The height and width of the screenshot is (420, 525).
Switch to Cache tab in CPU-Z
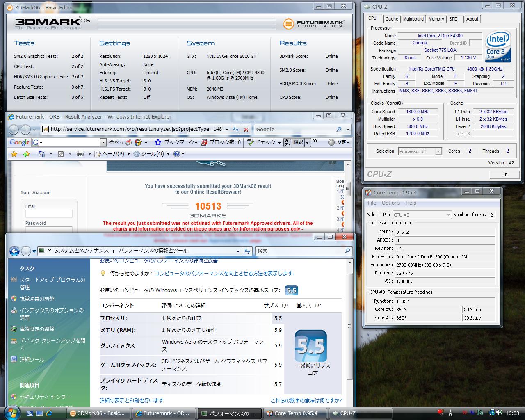tap(391, 19)
